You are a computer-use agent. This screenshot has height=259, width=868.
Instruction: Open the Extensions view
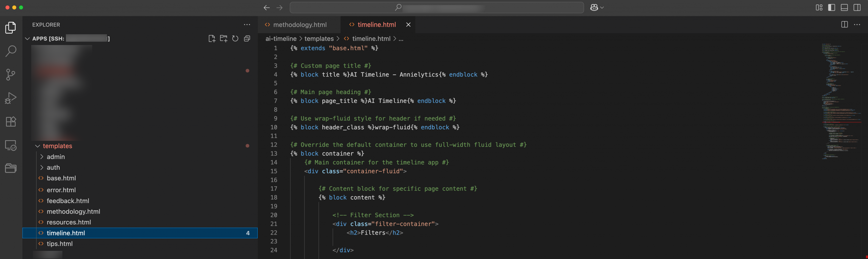point(11,122)
